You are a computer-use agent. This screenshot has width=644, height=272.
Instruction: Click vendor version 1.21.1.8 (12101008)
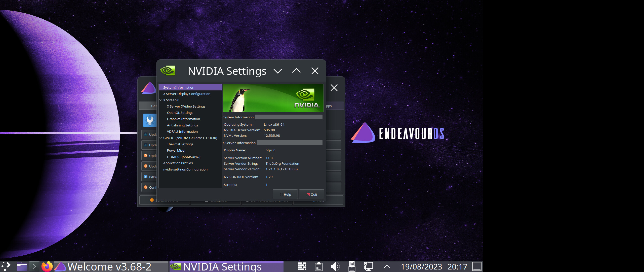281,169
